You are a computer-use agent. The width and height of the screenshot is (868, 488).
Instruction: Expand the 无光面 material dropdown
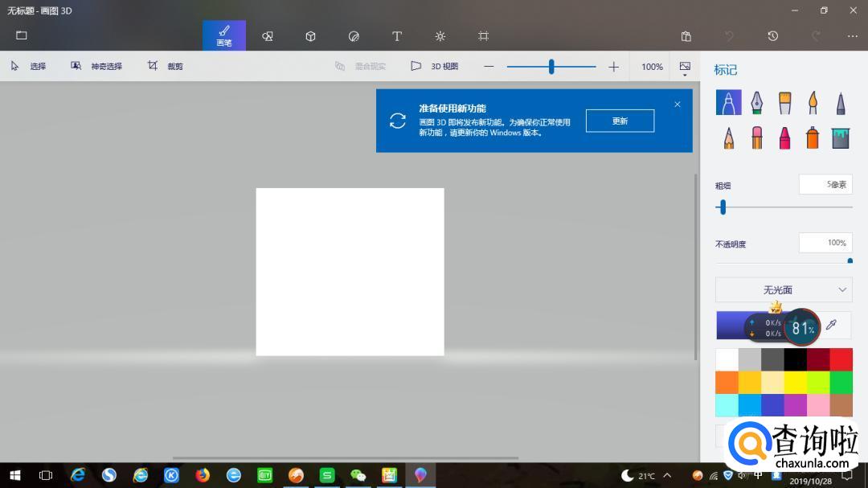coord(784,289)
